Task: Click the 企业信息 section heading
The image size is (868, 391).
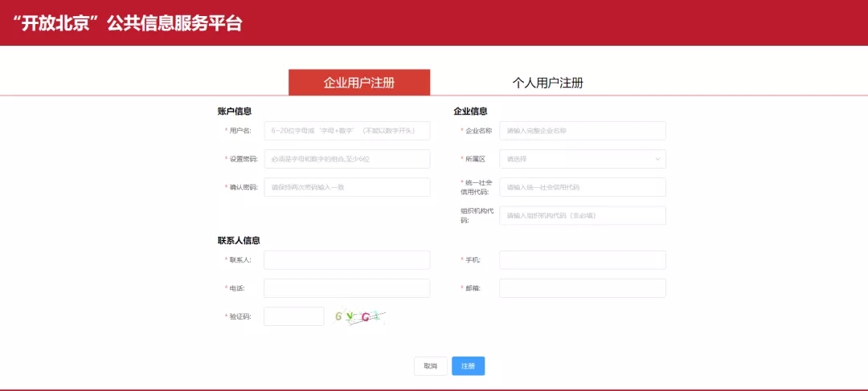Action: pyautogui.click(x=470, y=111)
